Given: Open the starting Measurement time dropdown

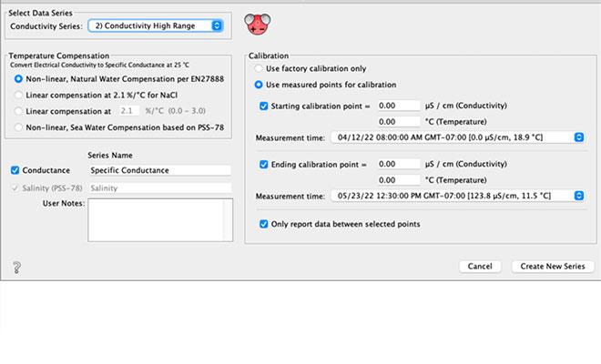Looking at the screenshot, I should tap(459, 137).
